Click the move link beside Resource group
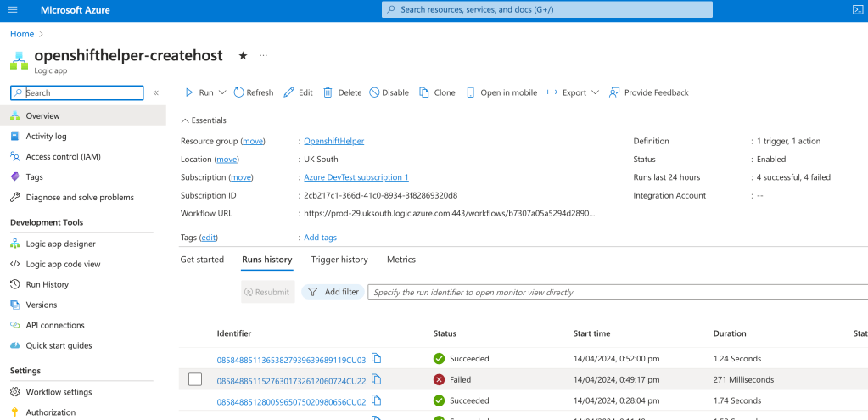This screenshot has width=868, height=420. (x=253, y=141)
